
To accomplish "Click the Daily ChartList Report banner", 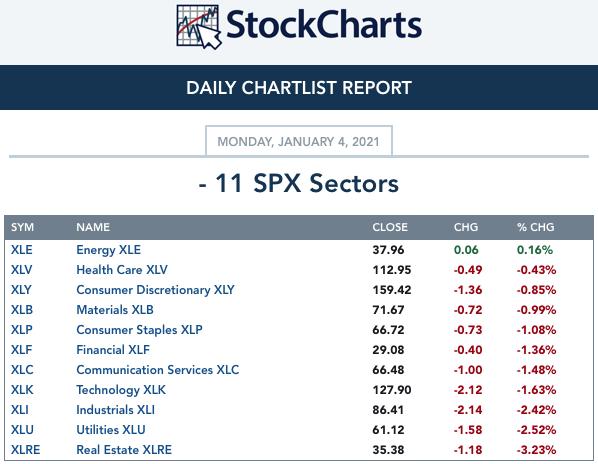I will click(299, 87).
